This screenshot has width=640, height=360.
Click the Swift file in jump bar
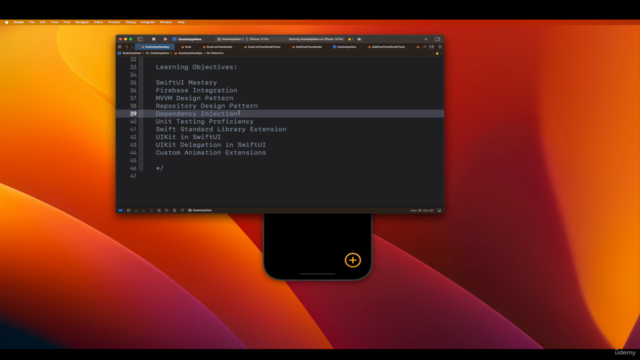click(x=189, y=53)
